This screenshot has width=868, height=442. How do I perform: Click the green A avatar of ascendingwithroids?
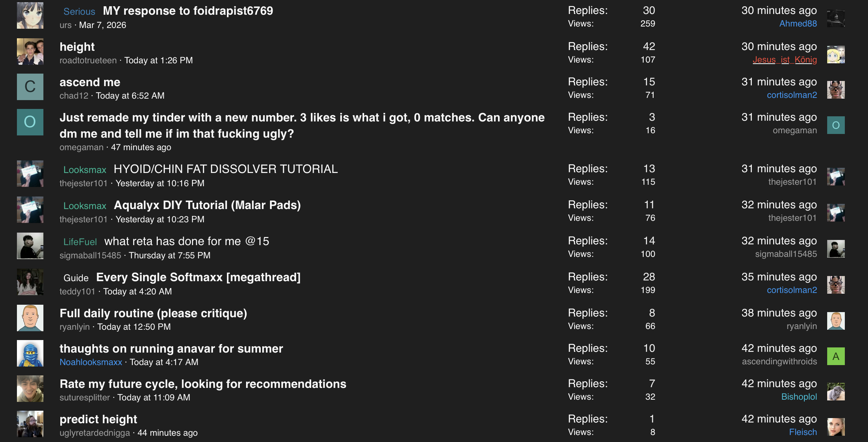[836, 356]
